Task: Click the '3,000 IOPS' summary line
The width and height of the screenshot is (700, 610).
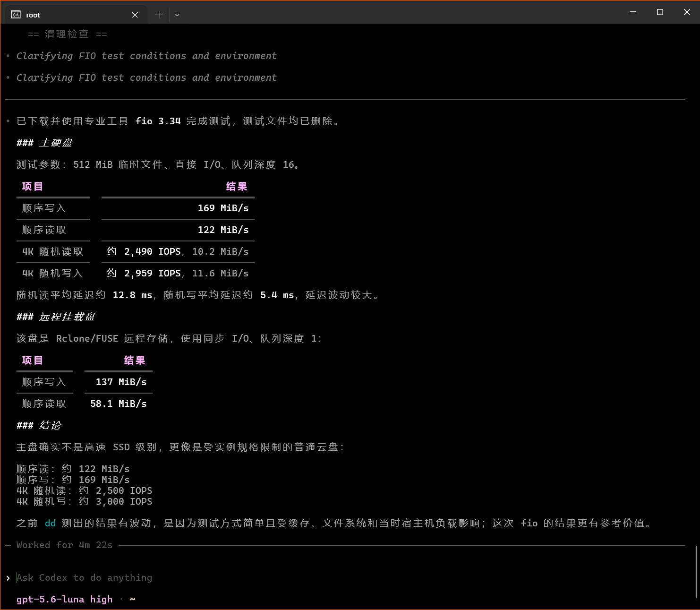Action: pyautogui.click(x=85, y=501)
